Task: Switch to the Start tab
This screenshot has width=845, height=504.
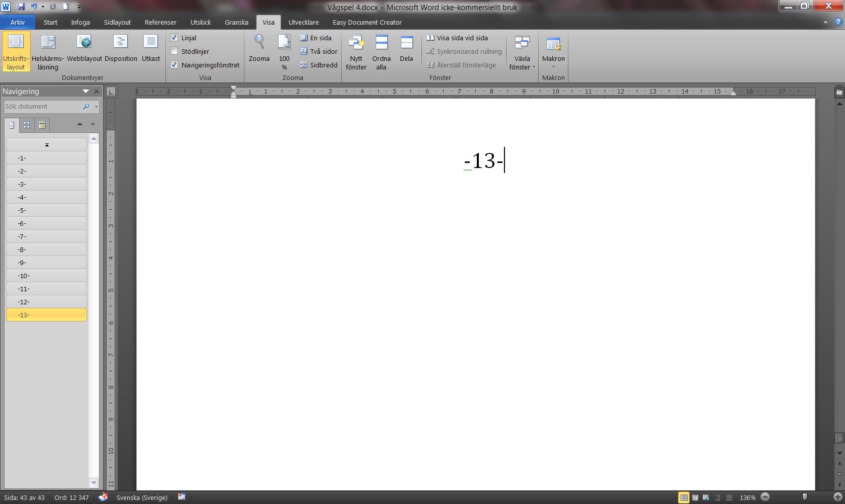Action: click(50, 22)
